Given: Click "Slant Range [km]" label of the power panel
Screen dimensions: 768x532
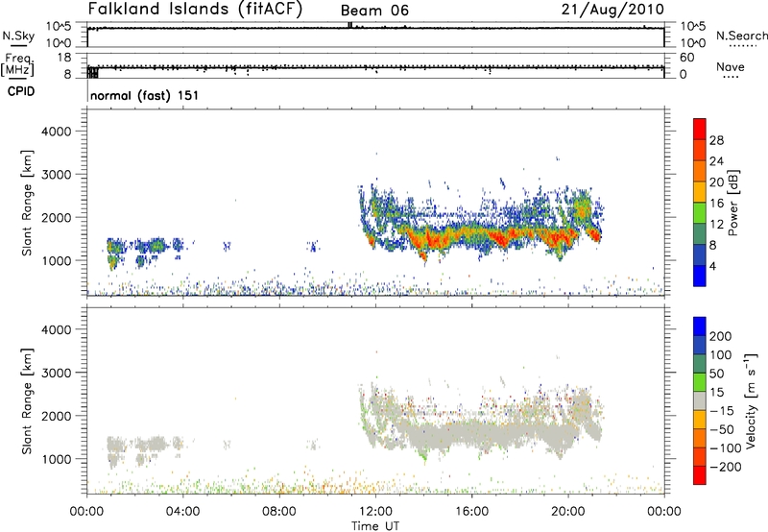Looking at the screenshot, I should [27, 203].
